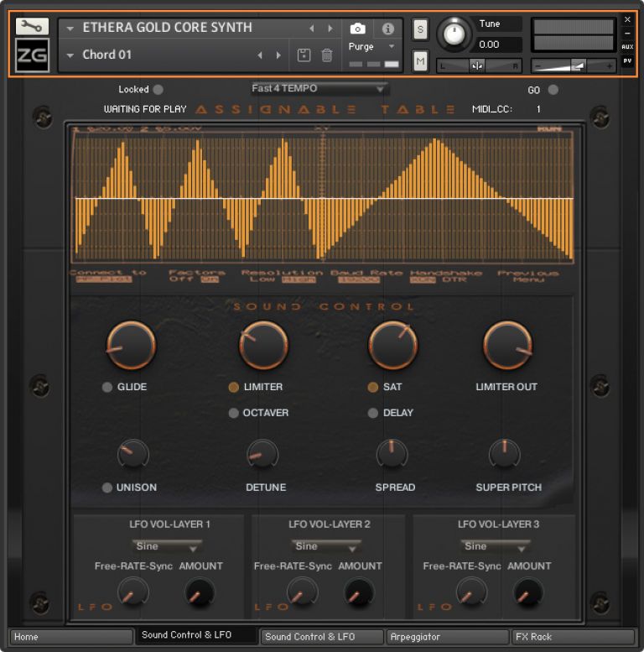Enable the OCTAVER toggle
Image resolution: width=644 pixels, height=652 pixels.
click(233, 413)
